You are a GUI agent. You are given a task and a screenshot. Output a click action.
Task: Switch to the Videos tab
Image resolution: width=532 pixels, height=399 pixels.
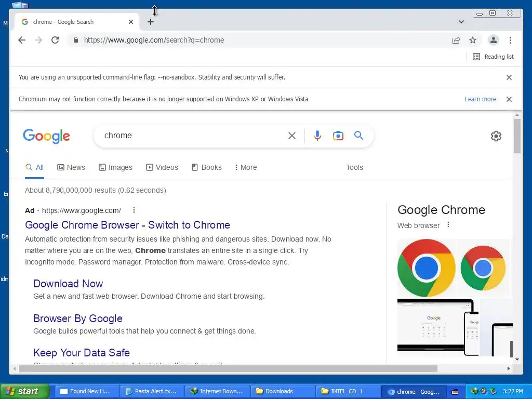click(162, 168)
